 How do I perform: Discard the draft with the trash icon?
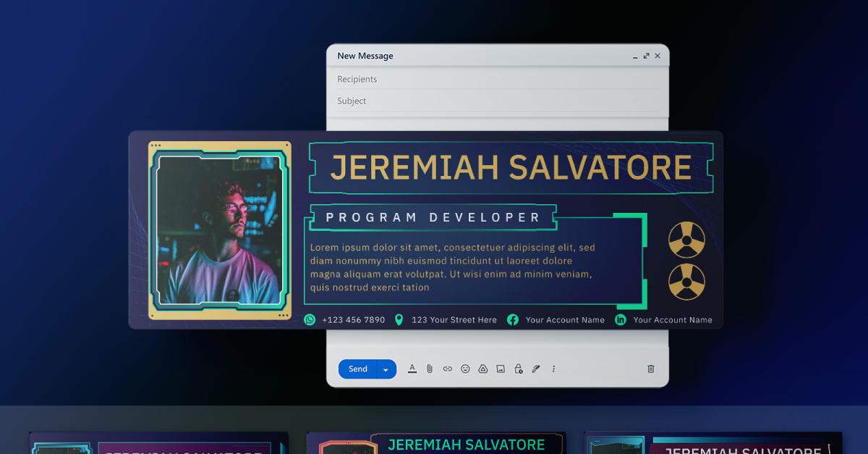pos(650,369)
